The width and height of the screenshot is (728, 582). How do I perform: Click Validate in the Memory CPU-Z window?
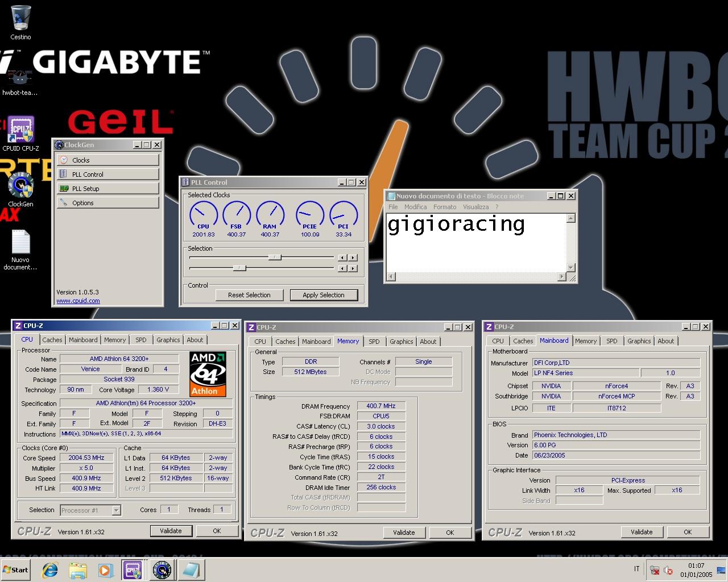(404, 533)
